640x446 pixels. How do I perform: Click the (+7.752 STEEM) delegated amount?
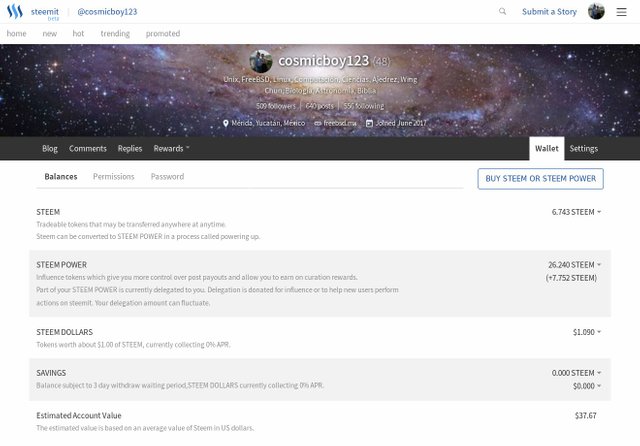pos(571,278)
